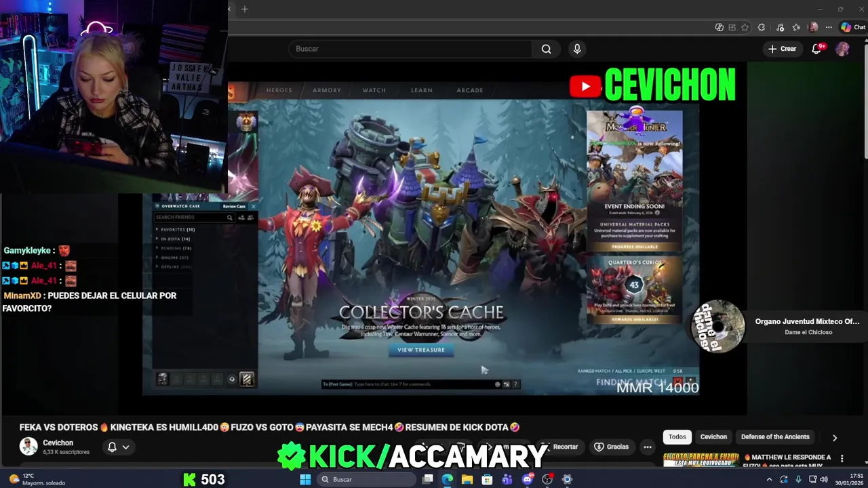Expand Online friends group
The image size is (868, 488).
tap(173, 258)
